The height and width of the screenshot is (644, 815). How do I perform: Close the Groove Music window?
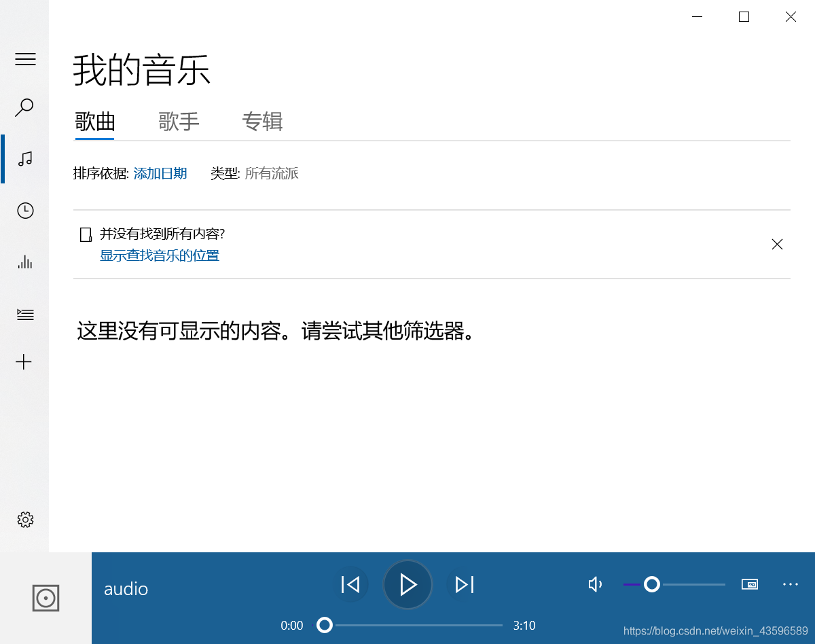point(791,17)
